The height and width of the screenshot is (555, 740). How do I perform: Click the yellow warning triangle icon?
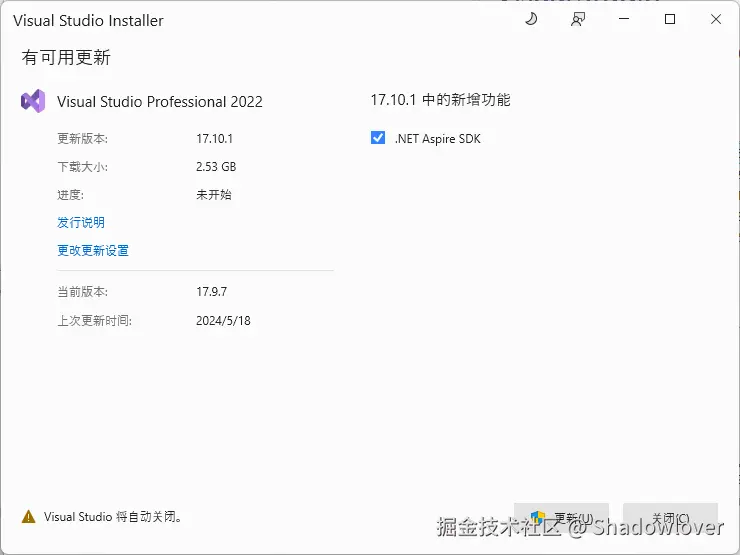[28, 516]
